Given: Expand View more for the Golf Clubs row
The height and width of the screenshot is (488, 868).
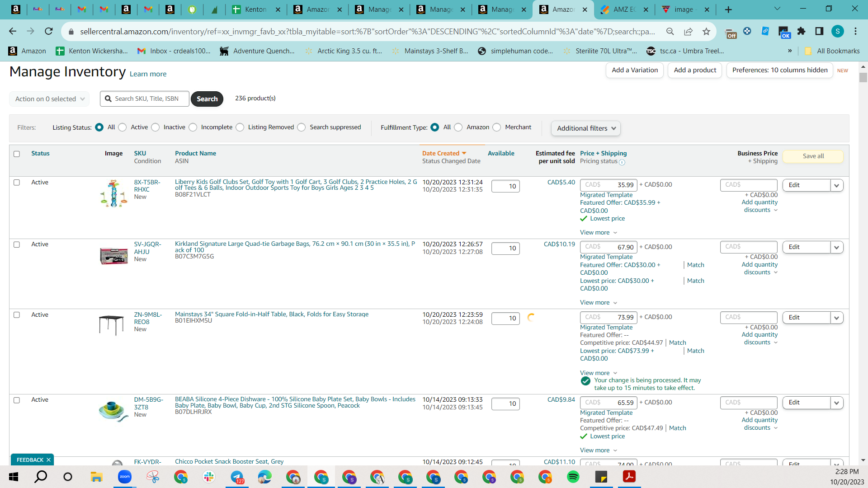Looking at the screenshot, I should tap(599, 233).
